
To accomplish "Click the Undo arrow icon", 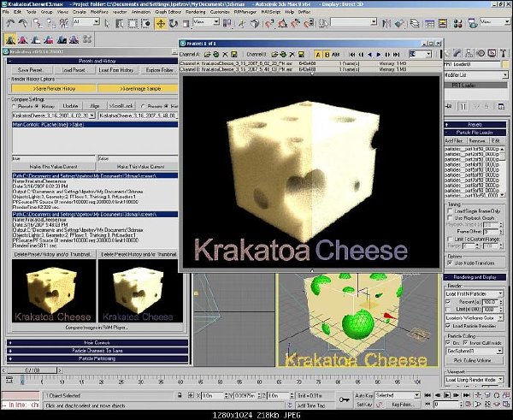I will coord(10,23).
